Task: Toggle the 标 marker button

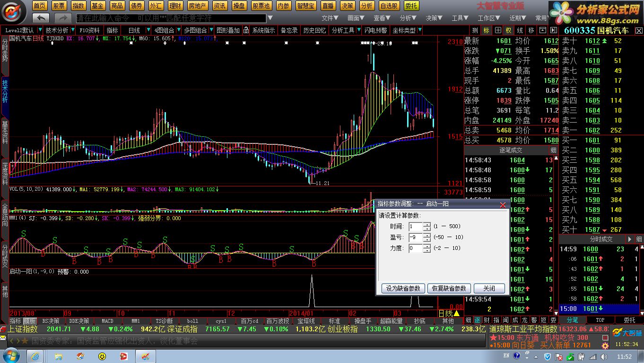Action: pos(486,30)
